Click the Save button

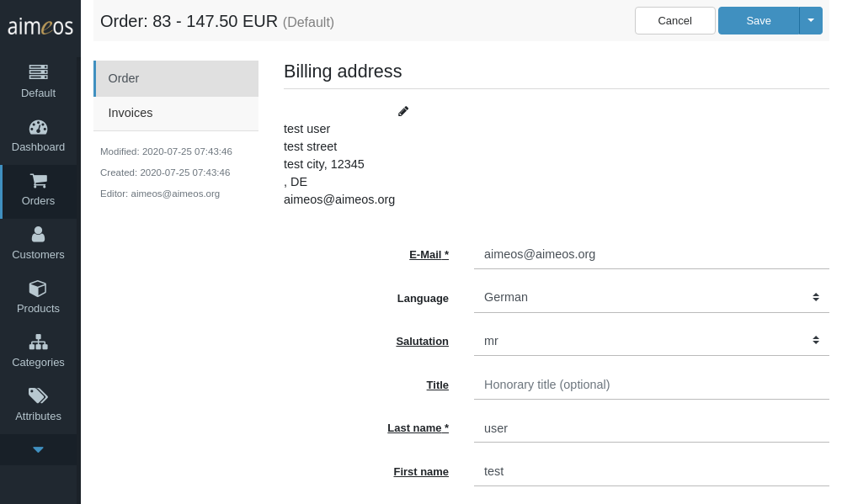click(759, 20)
